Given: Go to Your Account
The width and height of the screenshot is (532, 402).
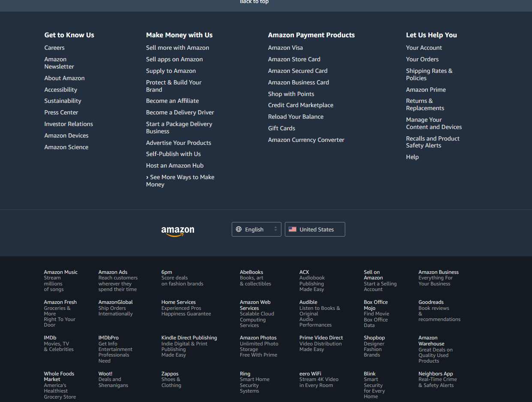Looking at the screenshot, I should (x=424, y=48).
